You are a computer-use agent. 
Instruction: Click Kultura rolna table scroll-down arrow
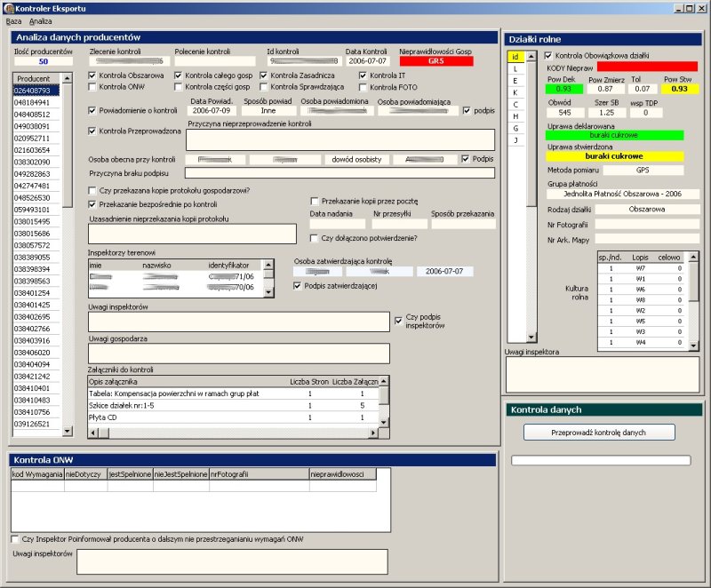click(x=693, y=346)
